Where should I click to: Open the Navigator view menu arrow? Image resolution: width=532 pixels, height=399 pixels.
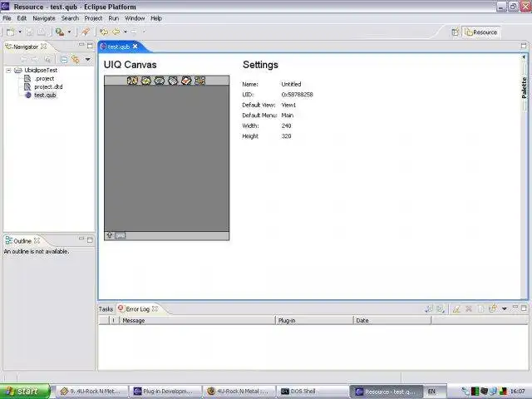(x=88, y=60)
